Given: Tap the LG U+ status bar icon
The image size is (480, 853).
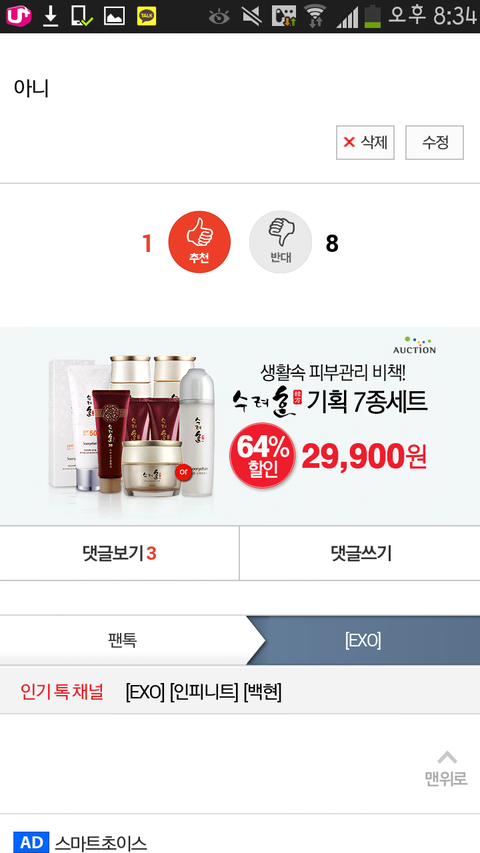Looking at the screenshot, I should point(19,16).
